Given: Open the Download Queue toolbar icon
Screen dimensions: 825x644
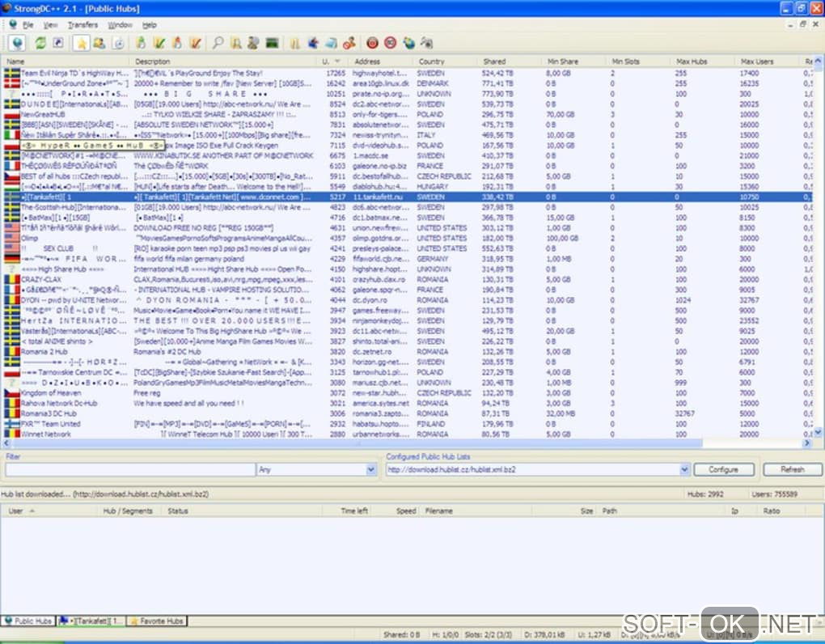Looking at the screenshot, I should click(141, 43).
